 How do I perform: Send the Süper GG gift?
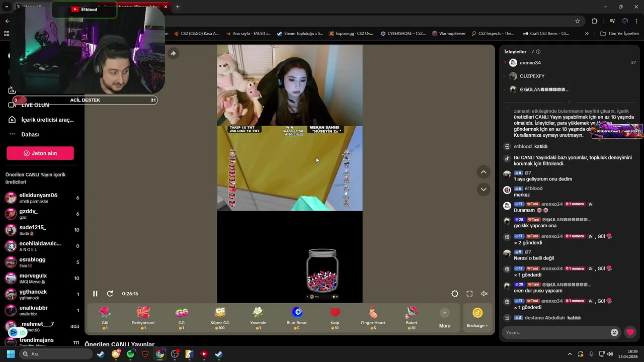tap(220, 318)
